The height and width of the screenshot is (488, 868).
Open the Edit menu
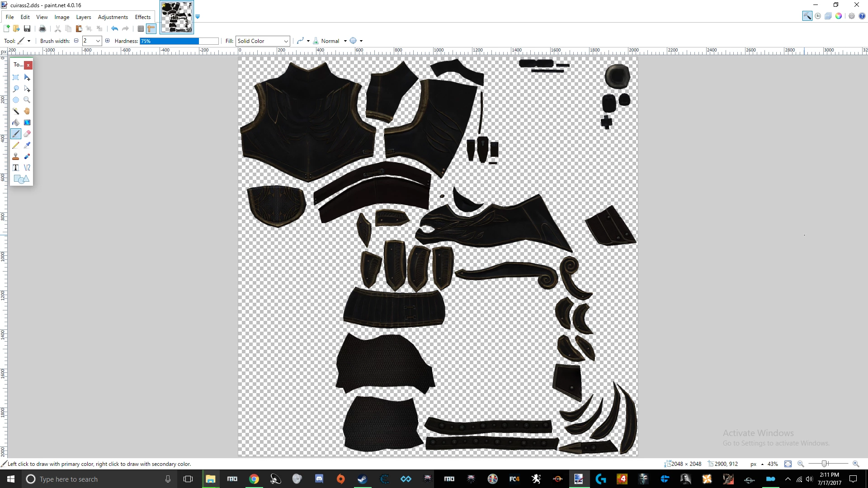point(25,17)
